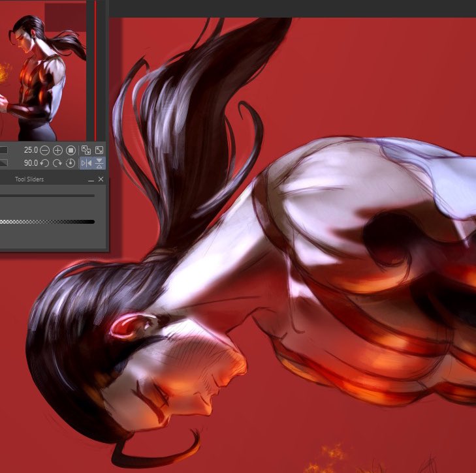Screen dimensions: 476x473
Task: Click the Fit to Navigator icon
Action: point(86,150)
